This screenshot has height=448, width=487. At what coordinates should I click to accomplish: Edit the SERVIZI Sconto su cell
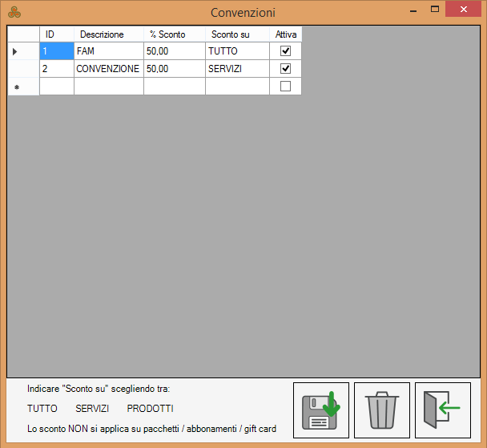[x=237, y=69]
